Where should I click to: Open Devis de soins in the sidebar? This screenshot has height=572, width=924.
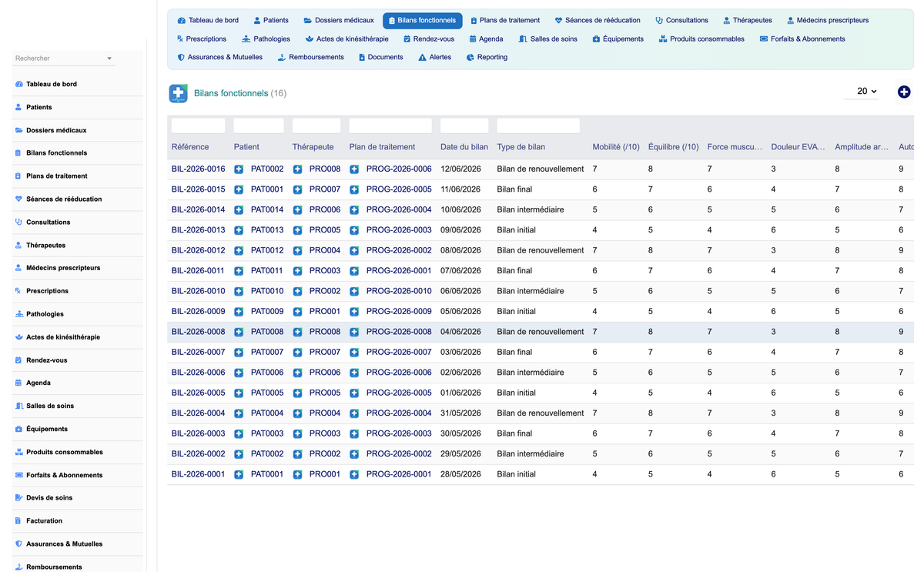pos(49,498)
